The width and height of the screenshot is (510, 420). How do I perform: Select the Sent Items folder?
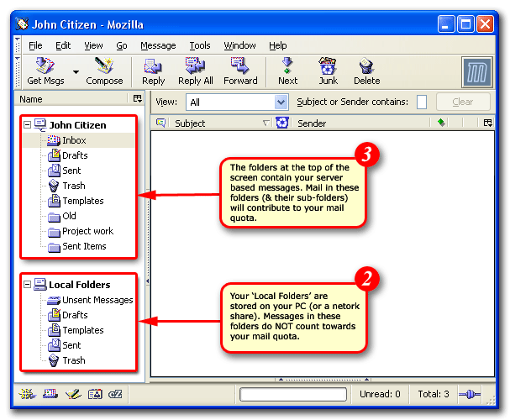(84, 246)
